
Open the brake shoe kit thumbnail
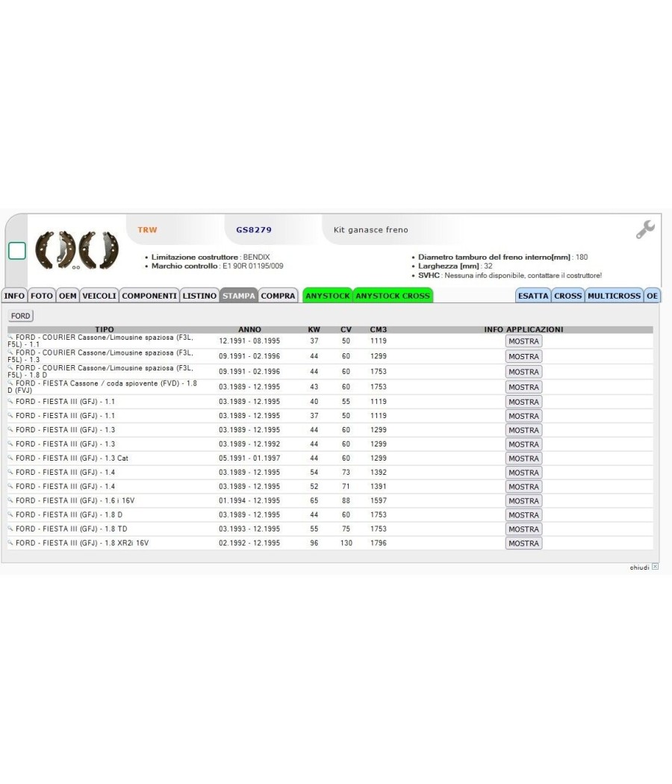(x=76, y=249)
